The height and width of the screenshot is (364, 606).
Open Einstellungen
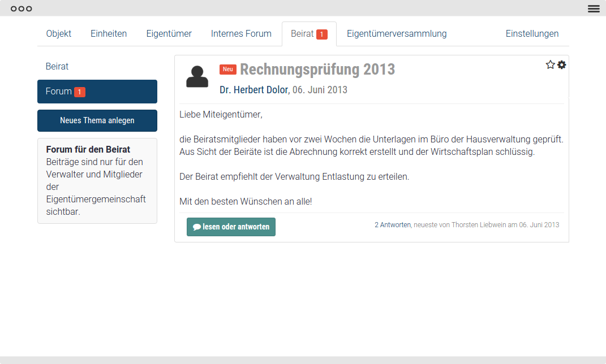coord(532,34)
